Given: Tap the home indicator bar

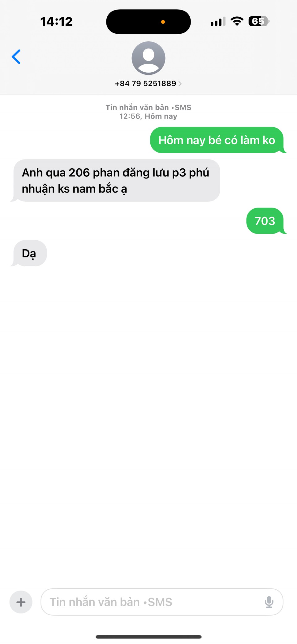Looking at the screenshot, I should 148,637.
